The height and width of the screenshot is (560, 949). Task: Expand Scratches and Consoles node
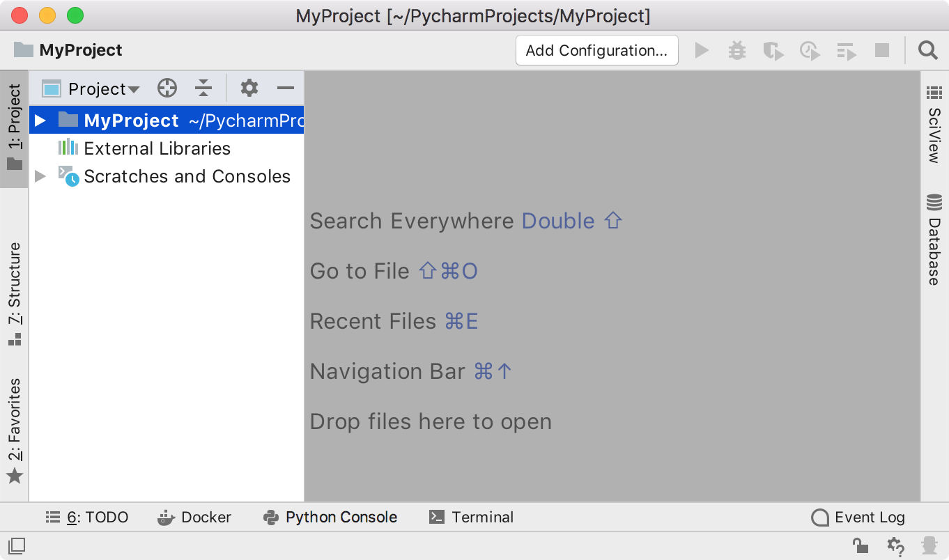pos(40,176)
